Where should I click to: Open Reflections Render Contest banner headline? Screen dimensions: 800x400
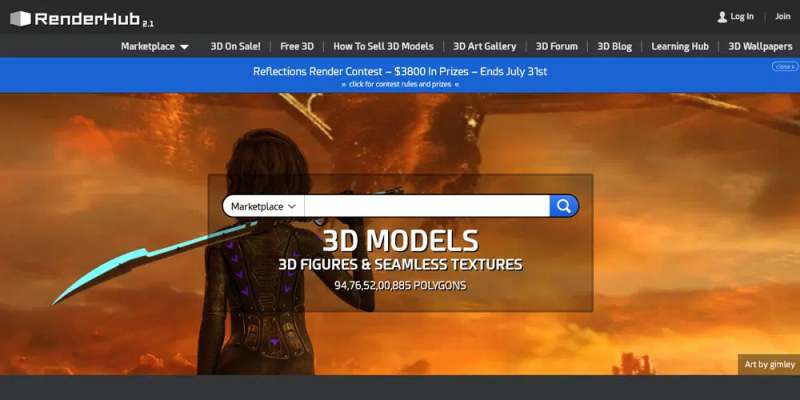pyautogui.click(x=400, y=71)
